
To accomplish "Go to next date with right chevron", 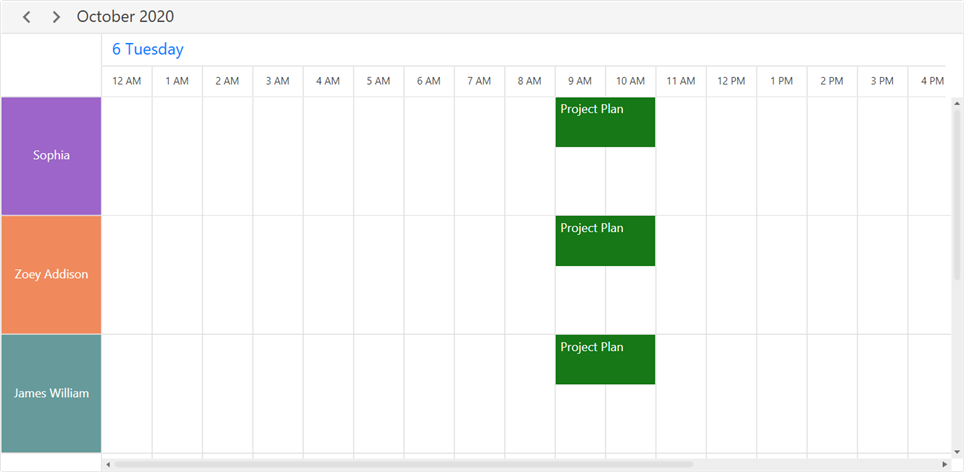I will click(56, 17).
